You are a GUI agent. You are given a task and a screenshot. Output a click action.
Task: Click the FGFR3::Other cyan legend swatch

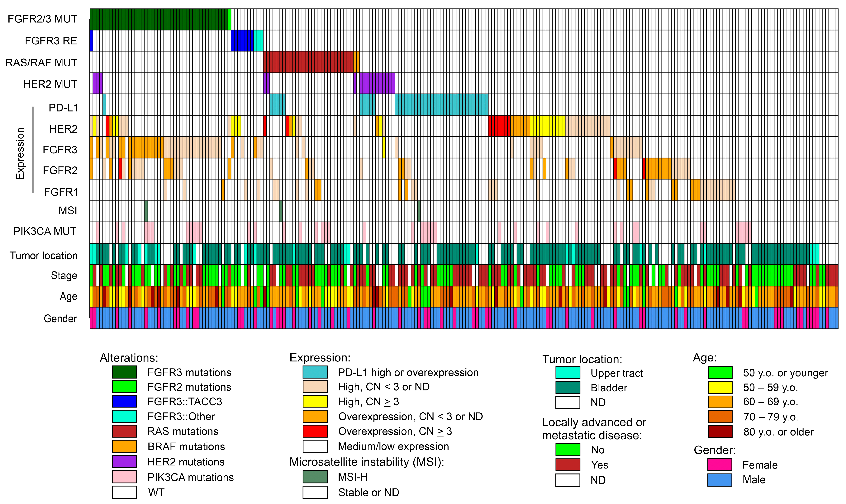point(124,416)
